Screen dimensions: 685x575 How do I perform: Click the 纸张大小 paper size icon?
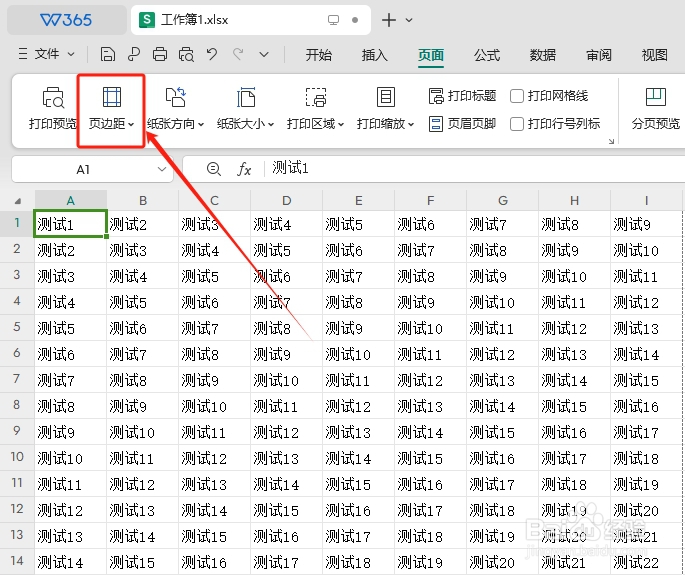click(x=246, y=97)
